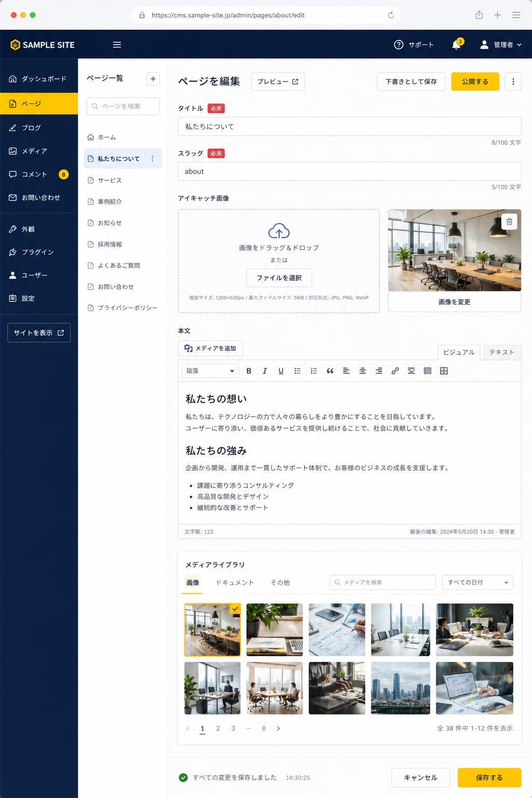This screenshot has height=798, width=532.
Task: Click the 下書きとして保存 button
Action: tap(411, 82)
